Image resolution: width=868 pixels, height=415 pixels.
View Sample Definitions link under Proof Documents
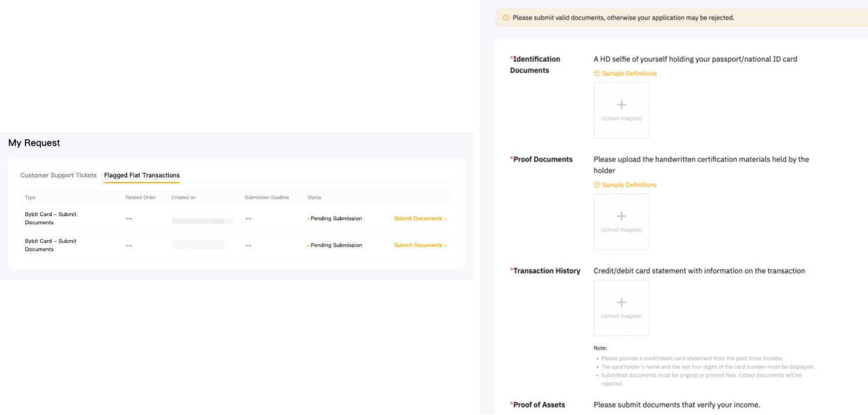pyautogui.click(x=629, y=185)
